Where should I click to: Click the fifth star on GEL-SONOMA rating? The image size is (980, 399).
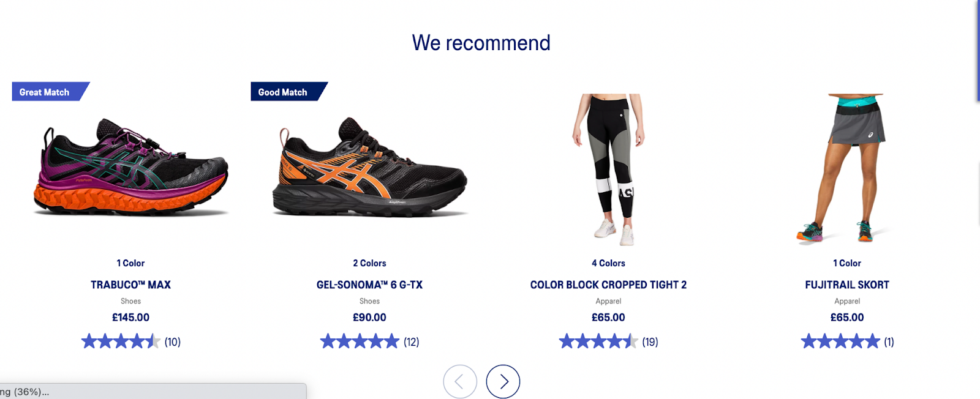click(x=390, y=341)
